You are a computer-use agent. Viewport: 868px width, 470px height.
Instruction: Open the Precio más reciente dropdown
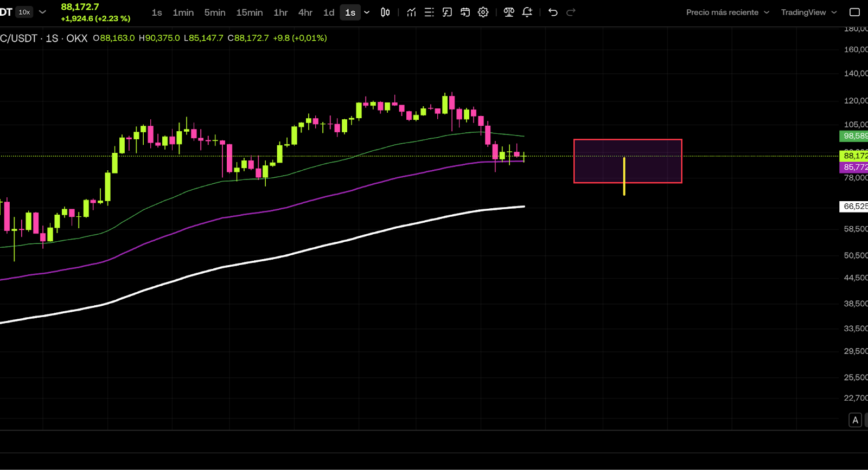[x=727, y=12]
